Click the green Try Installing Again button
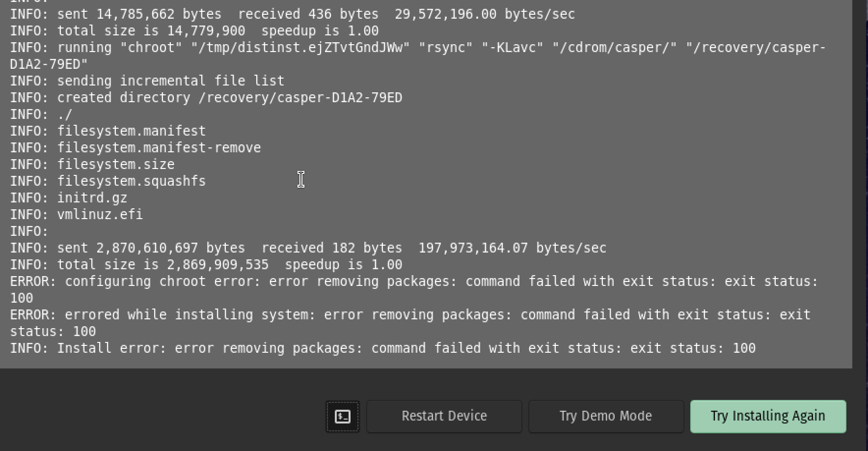868x451 pixels. (x=767, y=416)
